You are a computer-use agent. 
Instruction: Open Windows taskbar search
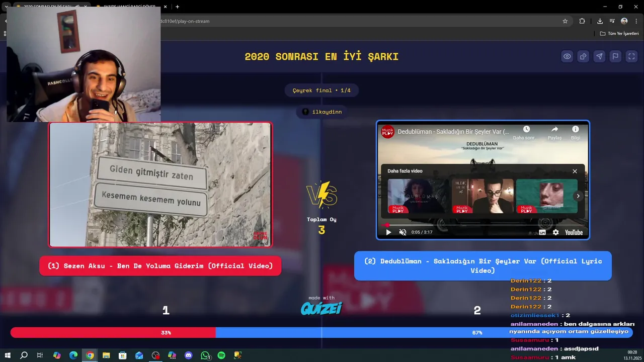coord(24,355)
